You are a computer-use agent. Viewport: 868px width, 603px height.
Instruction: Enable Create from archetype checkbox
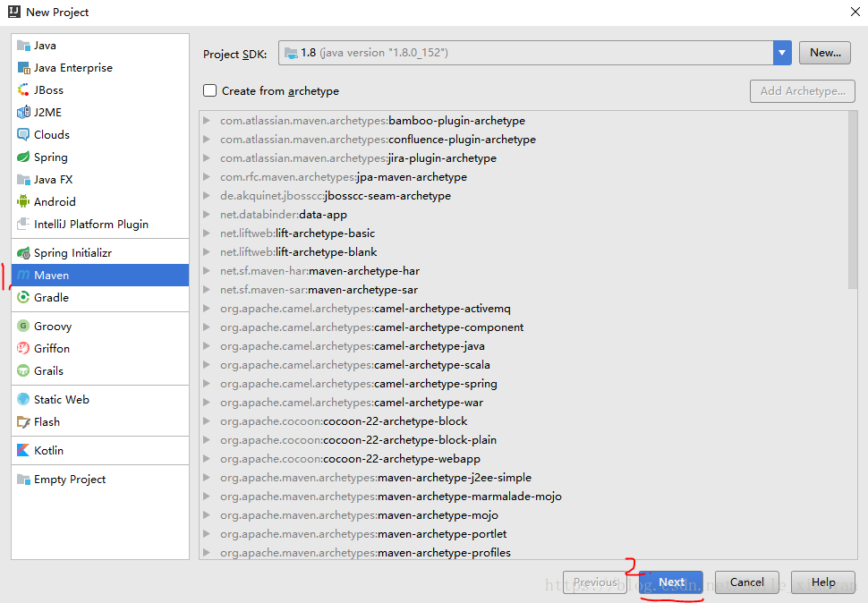209,90
